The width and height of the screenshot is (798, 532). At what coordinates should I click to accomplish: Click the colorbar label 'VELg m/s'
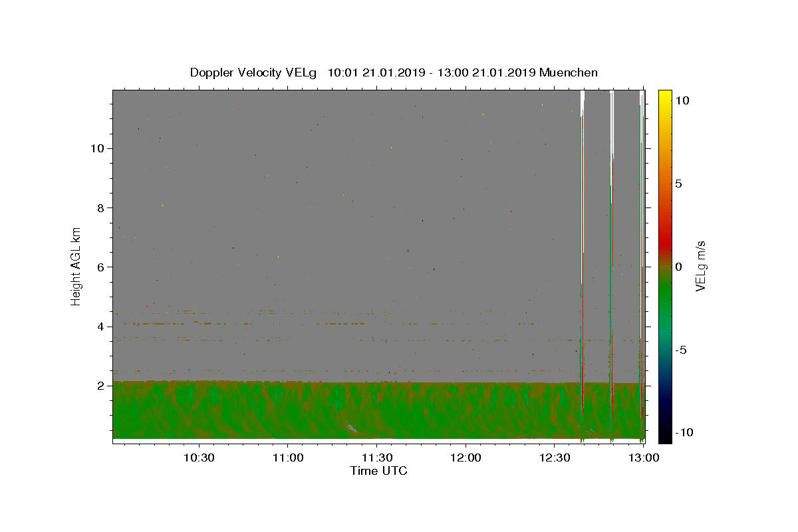point(700,266)
